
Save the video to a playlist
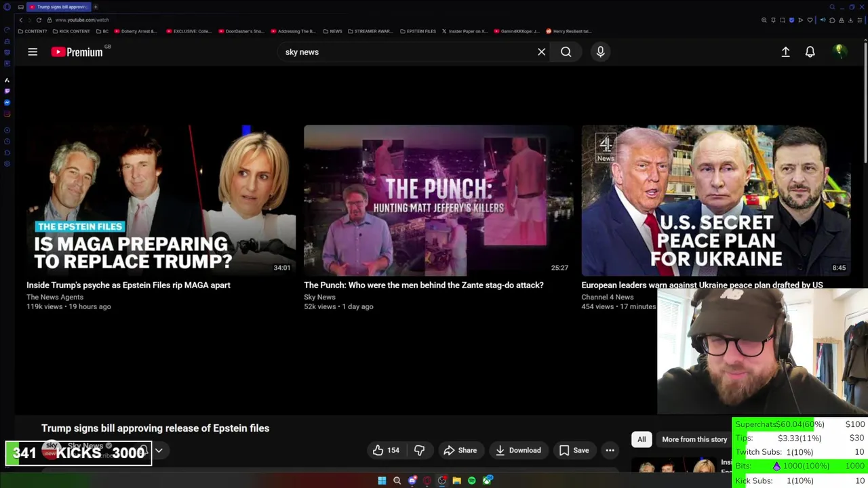pyautogui.click(x=574, y=450)
